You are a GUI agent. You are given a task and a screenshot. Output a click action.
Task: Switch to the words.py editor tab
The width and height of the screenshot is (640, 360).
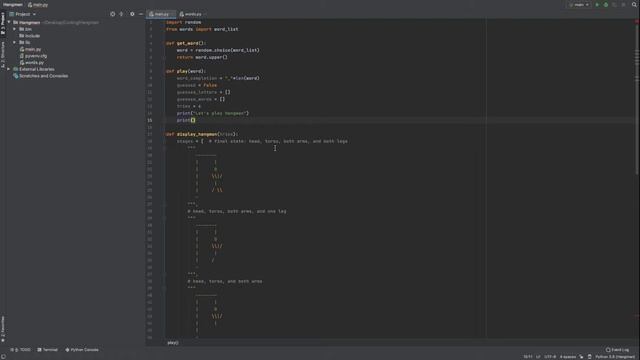[x=192, y=14]
